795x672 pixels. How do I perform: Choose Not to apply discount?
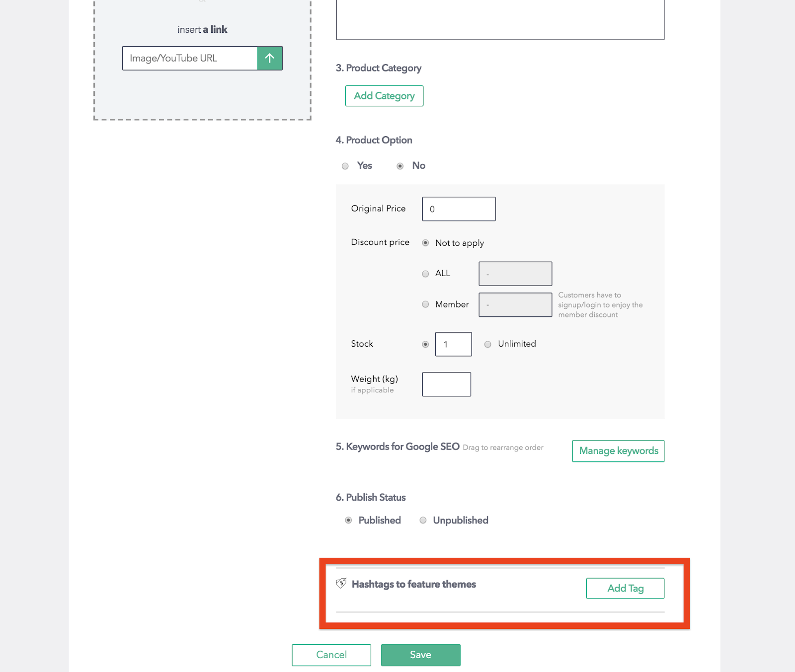click(425, 243)
